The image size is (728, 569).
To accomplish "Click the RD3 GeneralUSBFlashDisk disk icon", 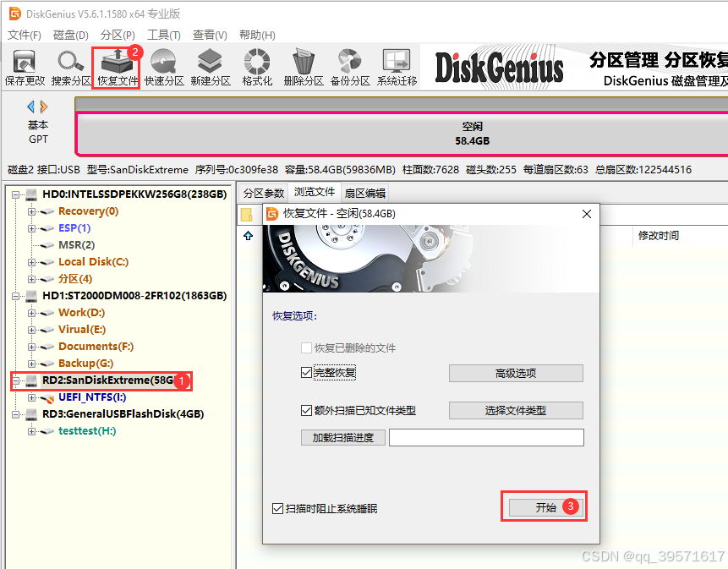I will point(31,414).
